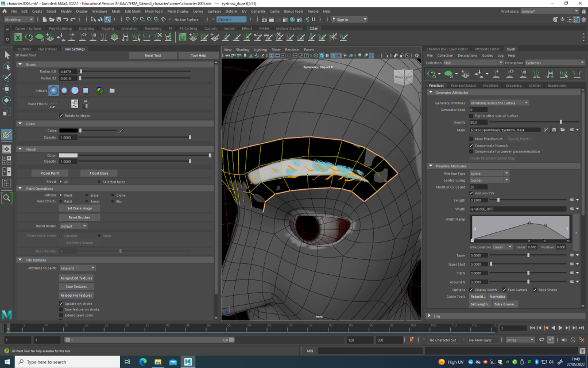Switch to the Outliner tab
The height and width of the screenshot is (368, 588).
[24, 49]
